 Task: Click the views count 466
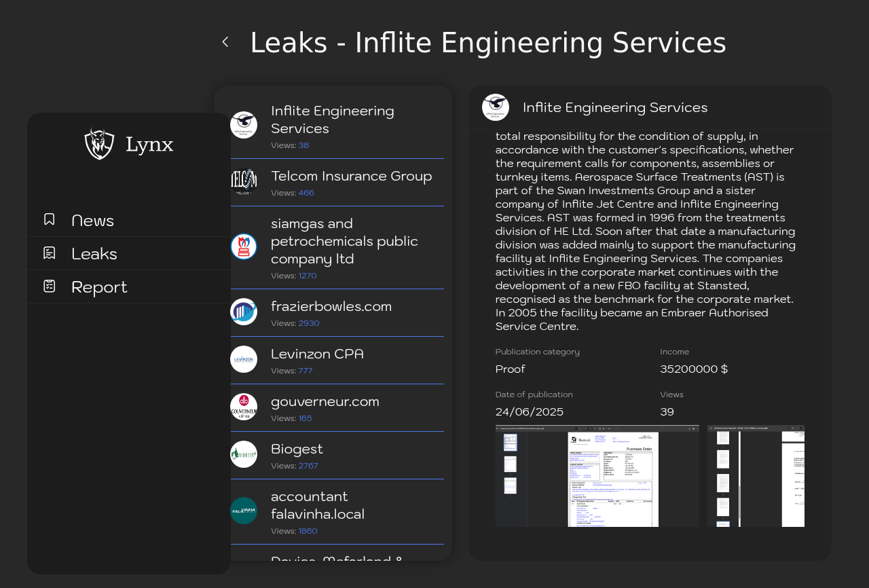306,193
